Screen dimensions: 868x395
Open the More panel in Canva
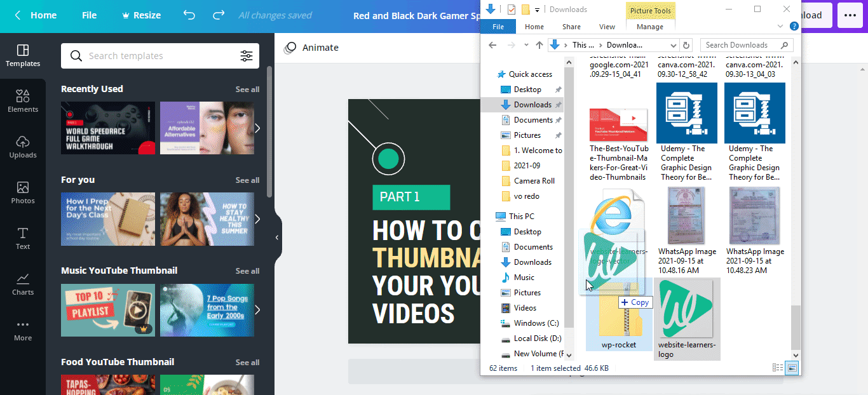pyautogui.click(x=23, y=330)
